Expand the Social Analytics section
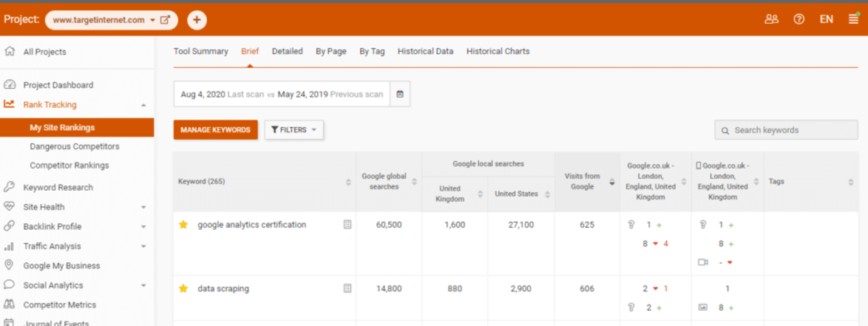 [x=143, y=286]
